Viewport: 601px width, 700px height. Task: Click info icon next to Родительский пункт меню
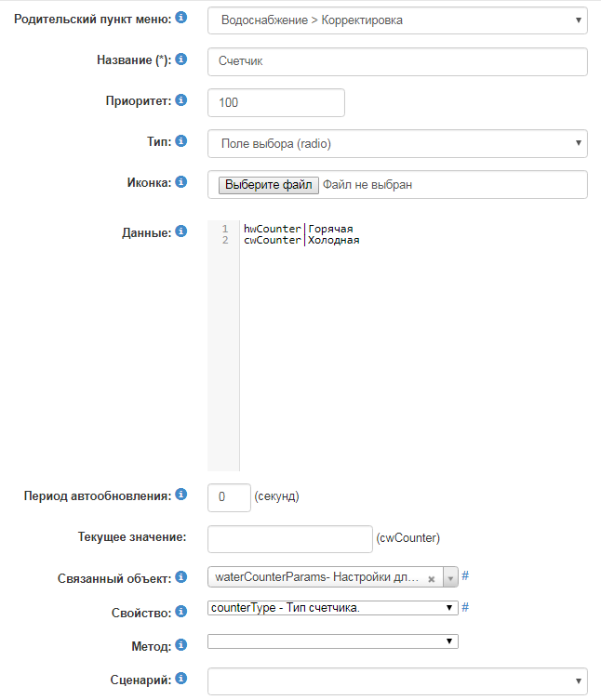[x=181, y=18]
